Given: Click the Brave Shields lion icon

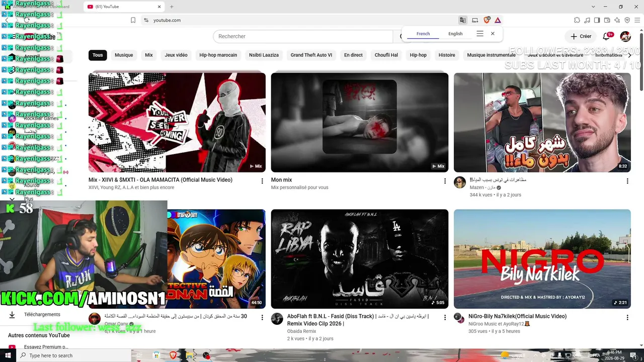Looking at the screenshot, I should pyautogui.click(x=487, y=20).
